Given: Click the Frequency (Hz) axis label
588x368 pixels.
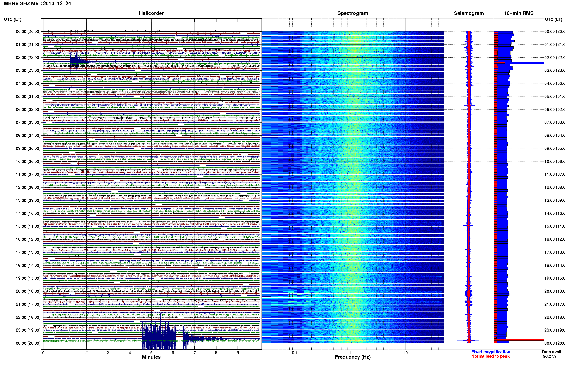Looking at the screenshot, I should point(353,357).
